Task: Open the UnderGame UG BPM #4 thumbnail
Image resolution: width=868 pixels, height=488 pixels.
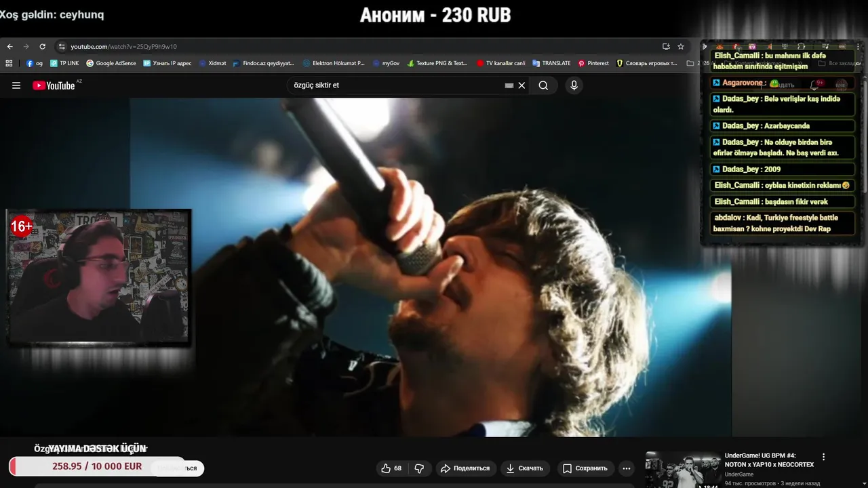Action: [x=683, y=470]
